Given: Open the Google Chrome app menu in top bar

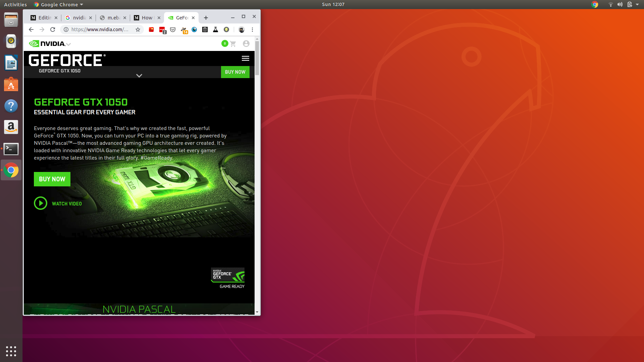Looking at the screenshot, I should pos(58,4).
